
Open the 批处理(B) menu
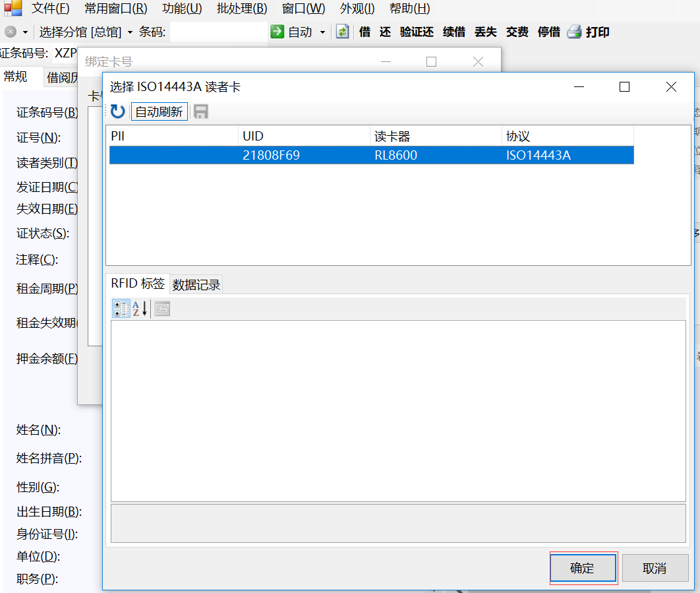coord(242,8)
